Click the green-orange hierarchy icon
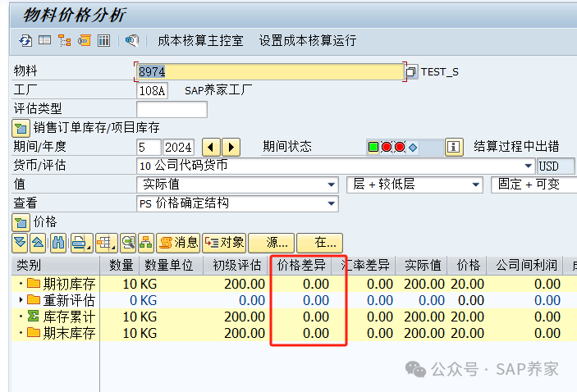This screenshot has height=392, width=577. tap(146, 243)
